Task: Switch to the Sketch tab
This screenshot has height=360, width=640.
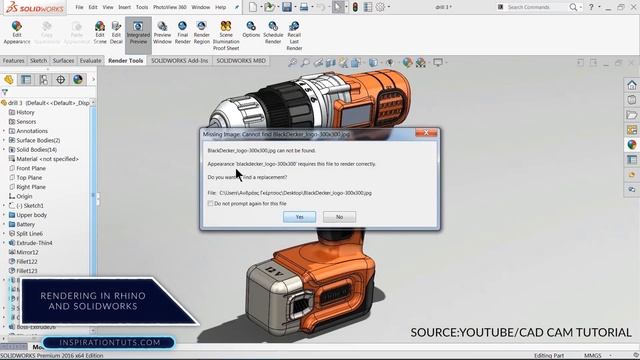Action: click(38, 60)
